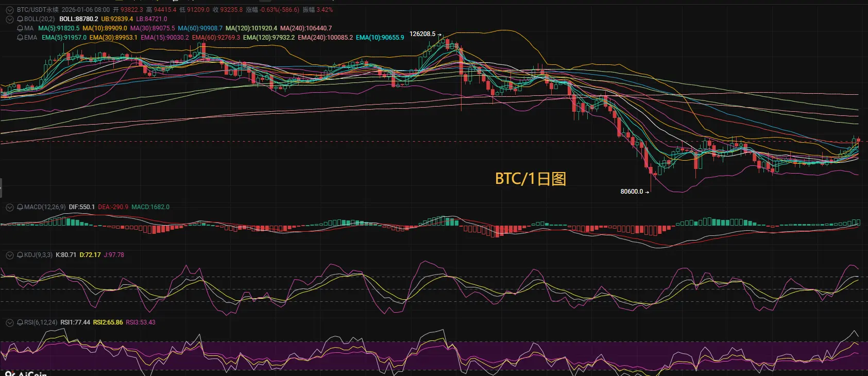868x376 pixels.
Task: Click the RSI2:65.86 value
Action: [108, 322]
